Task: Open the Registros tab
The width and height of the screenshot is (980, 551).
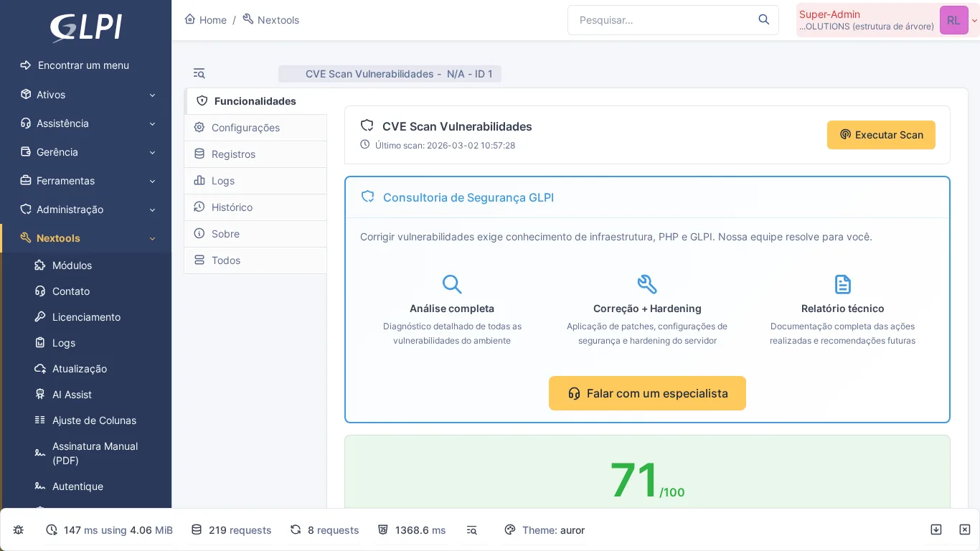Action: pos(233,154)
